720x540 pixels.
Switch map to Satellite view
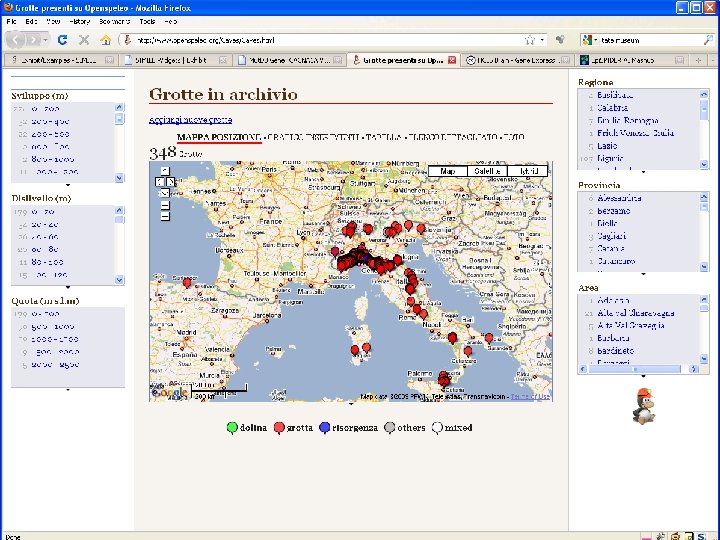[x=487, y=171]
